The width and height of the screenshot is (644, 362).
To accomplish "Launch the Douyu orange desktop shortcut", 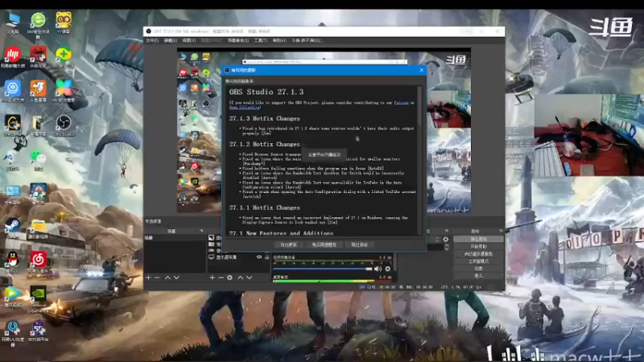I will 38,91.
